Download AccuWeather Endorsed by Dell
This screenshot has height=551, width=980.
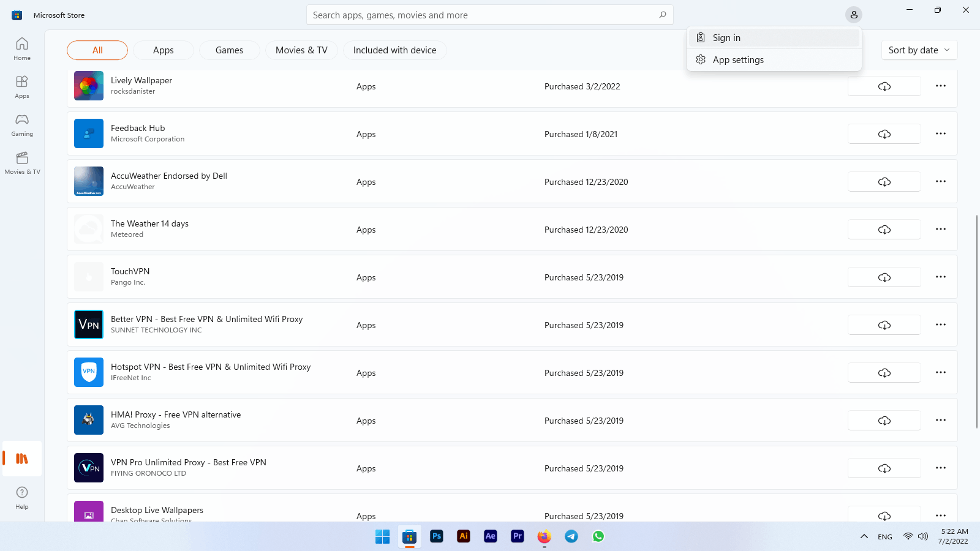pyautogui.click(x=884, y=182)
